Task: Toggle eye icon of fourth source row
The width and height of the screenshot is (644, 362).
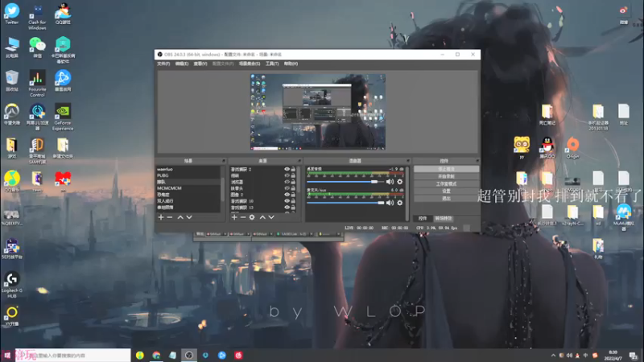Action: pos(287,188)
